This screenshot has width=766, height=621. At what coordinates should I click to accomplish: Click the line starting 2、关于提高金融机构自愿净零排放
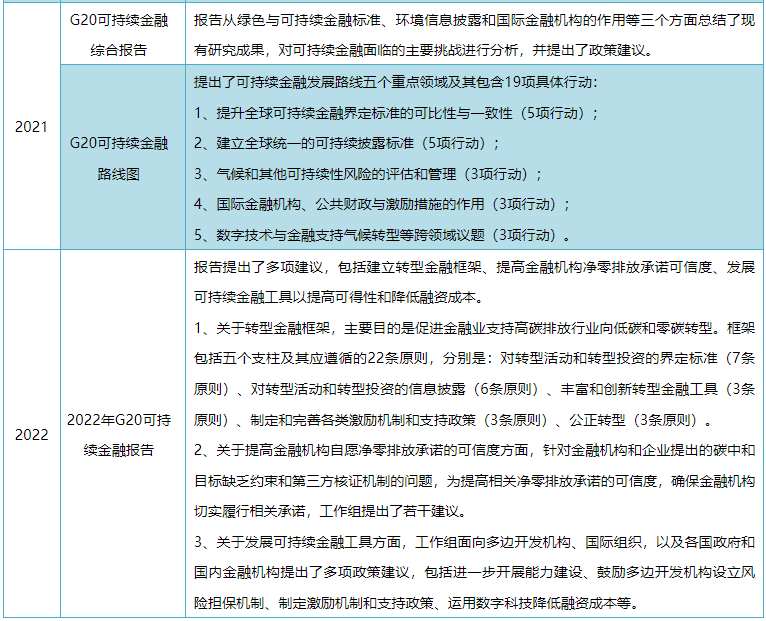pos(474,450)
